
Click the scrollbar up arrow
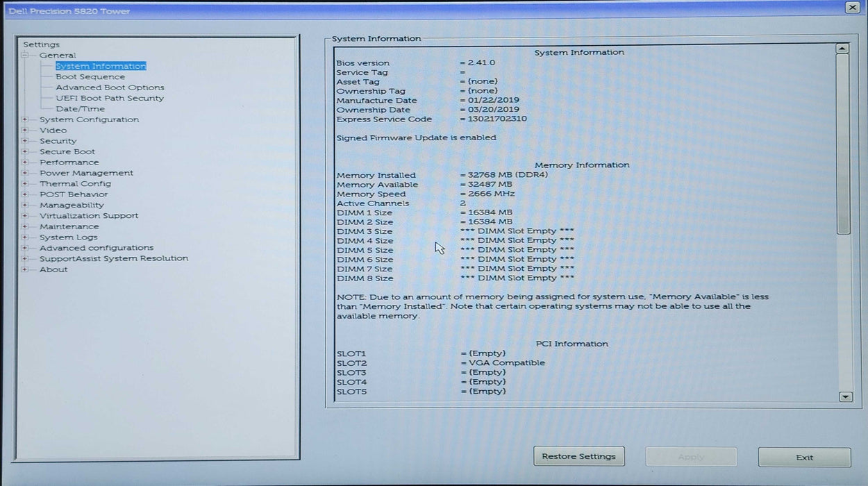pyautogui.click(x=843, y=49)
